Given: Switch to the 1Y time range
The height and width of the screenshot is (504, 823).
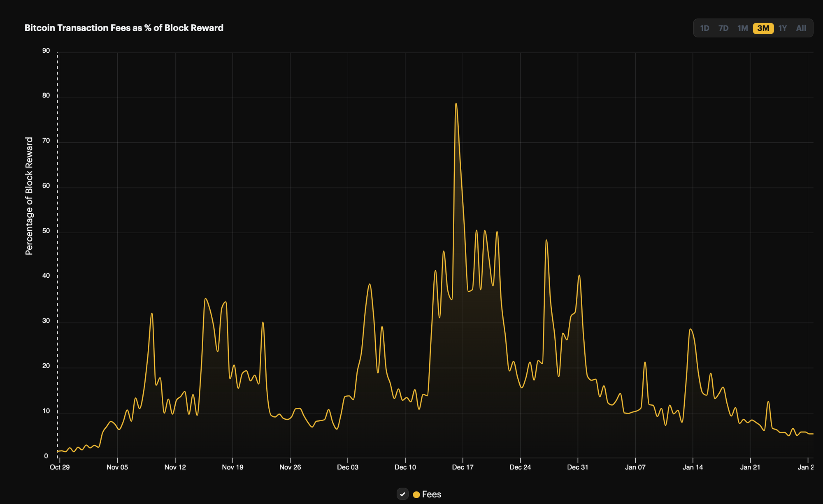Looking at the screenshot, I should tap(782, 28).
